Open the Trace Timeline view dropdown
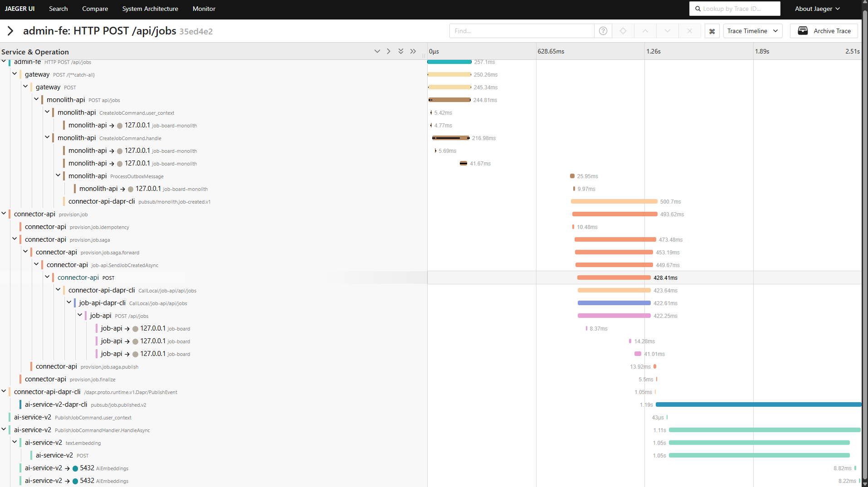Image resolution: width=868 pixels, height=487 pixels. click(752, 31)
